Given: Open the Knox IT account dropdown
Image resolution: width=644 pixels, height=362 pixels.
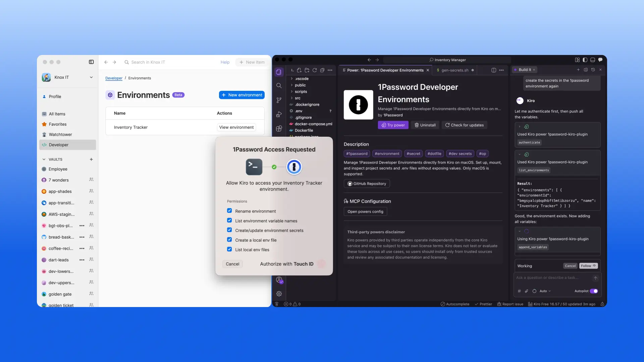Looking at the screenshot, I should pos(67,77).
